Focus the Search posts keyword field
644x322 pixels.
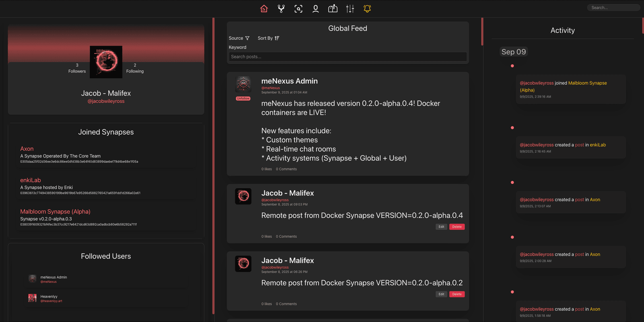point(348,57)
